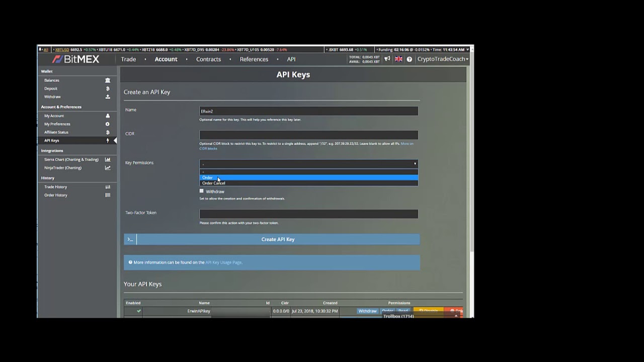Click the Balances bank icon in sidebar
Viewport: 644px width, 362px height.
coord(108,80)
